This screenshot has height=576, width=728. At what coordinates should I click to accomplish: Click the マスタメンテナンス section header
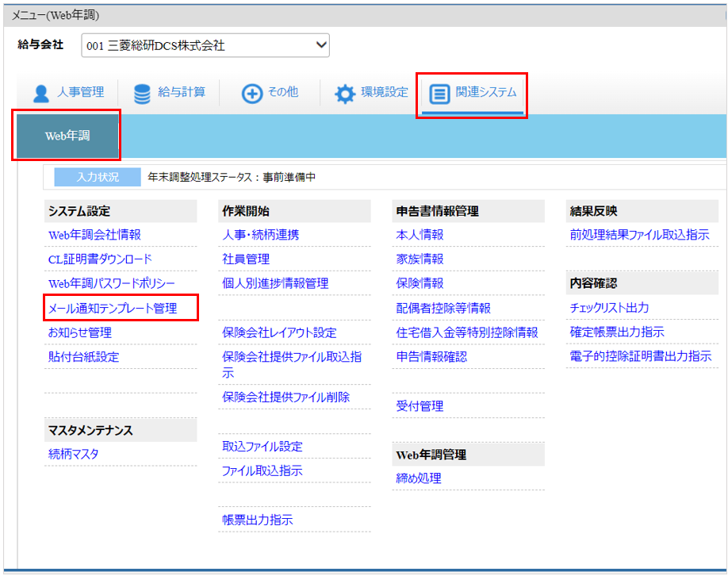coord(121,430)
